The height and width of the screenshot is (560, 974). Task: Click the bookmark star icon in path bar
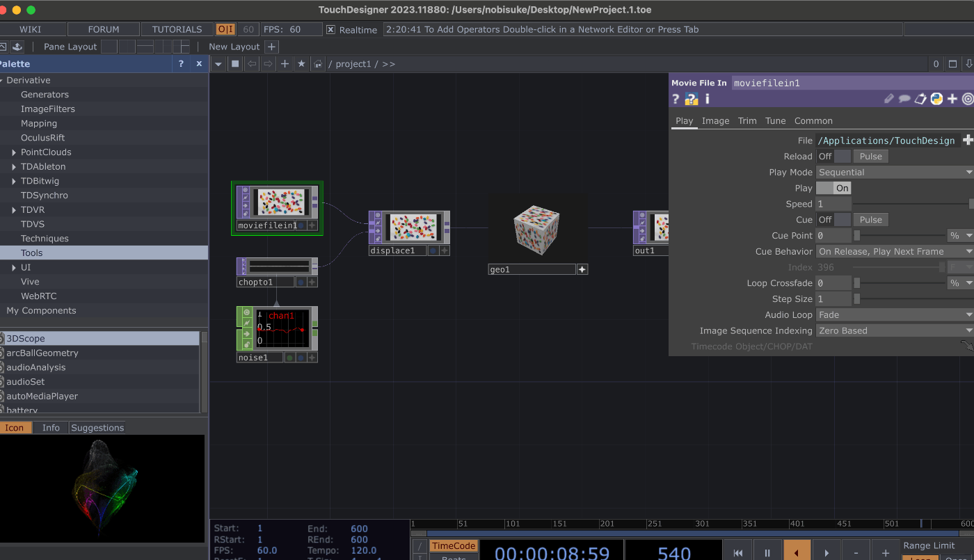[x=301, y=64]
